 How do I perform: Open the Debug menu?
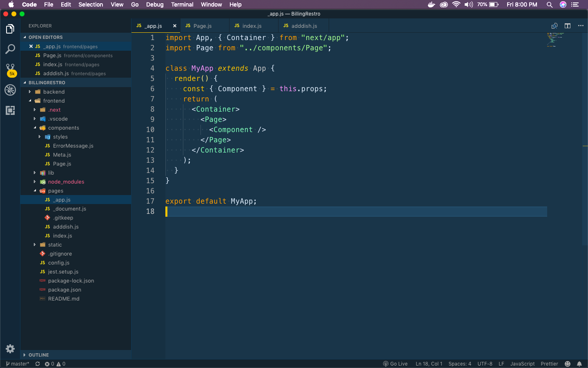[x=155, y=4]
